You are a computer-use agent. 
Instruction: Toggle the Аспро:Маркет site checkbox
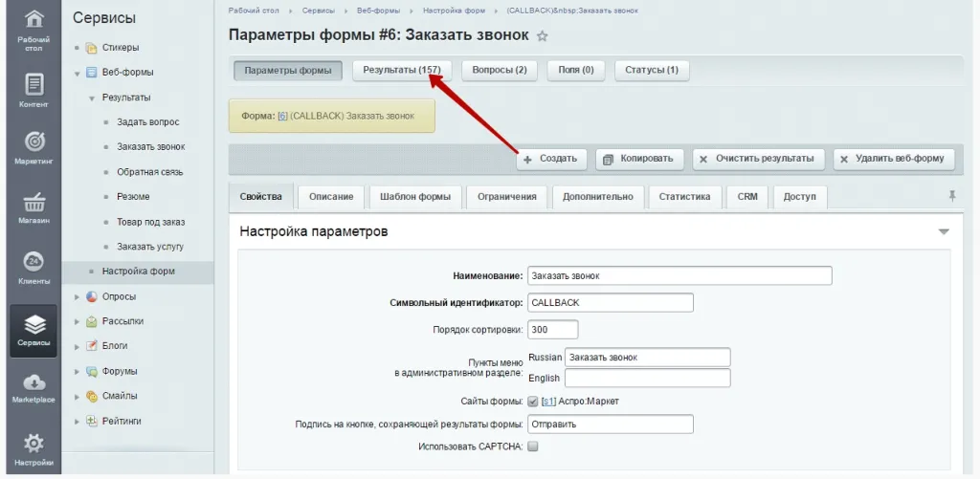[x=533, y=401]
